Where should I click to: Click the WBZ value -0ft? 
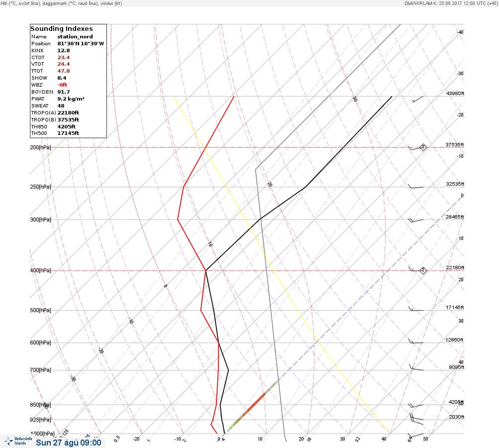pos(62,85)
